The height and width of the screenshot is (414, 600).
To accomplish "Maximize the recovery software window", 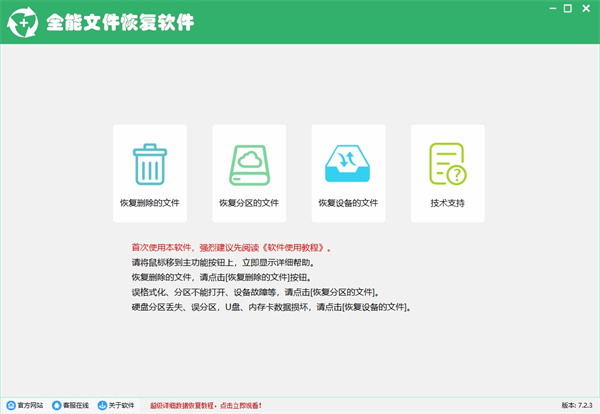I will click(x=568, y=8).
